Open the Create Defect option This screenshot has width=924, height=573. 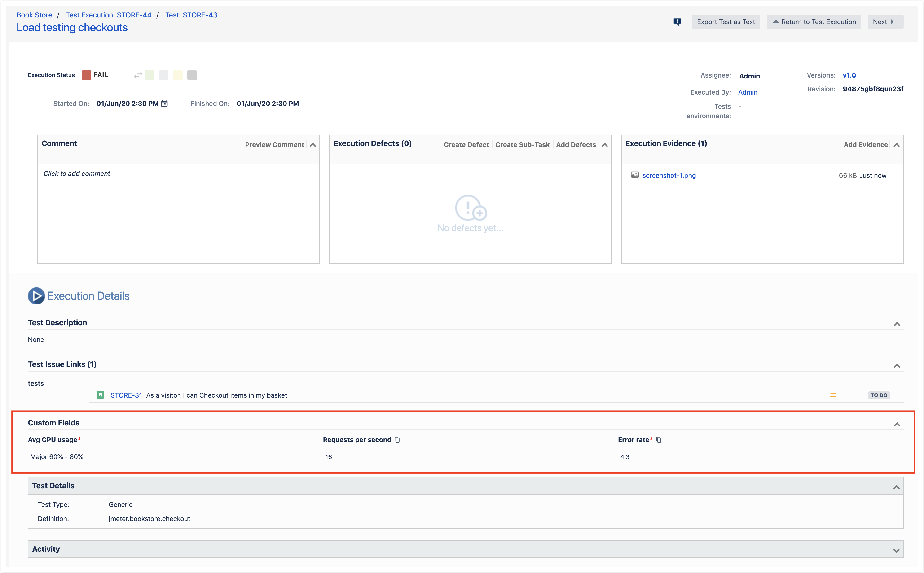pyautogui.click(x=466, y=145)
